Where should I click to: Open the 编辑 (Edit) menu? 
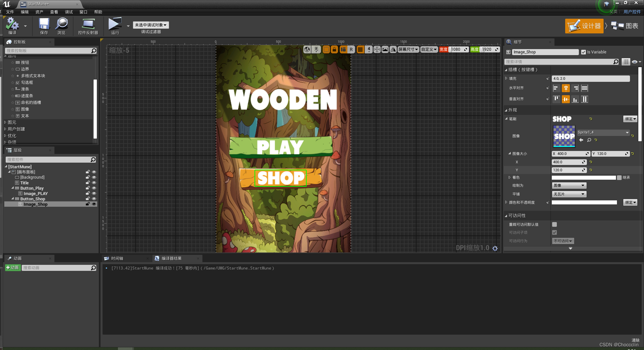click(x=25, y=12)
